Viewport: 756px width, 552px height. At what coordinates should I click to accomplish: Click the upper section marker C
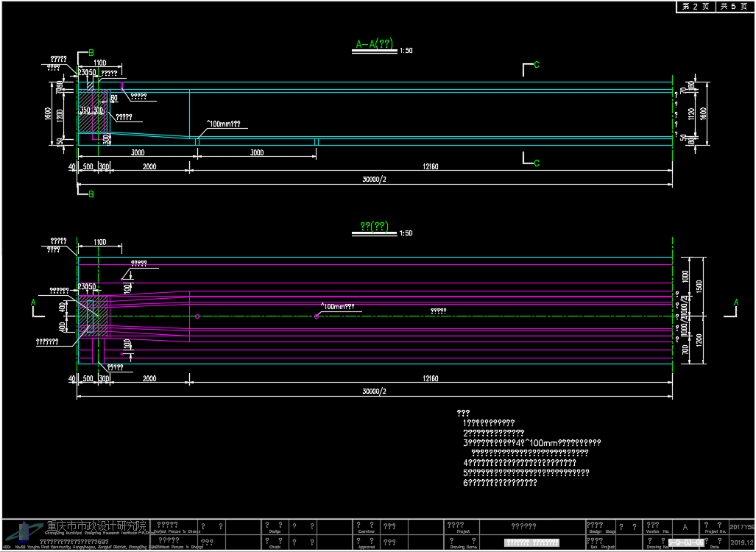pos(536,65)
